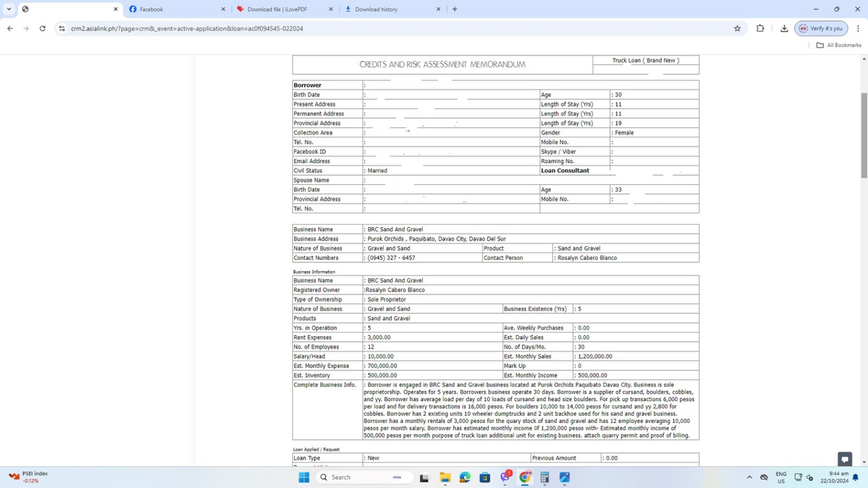This screenshot has width=868, height=488.
Task: Click the 'Loan Consultant' label
Action: pos(565,170)
